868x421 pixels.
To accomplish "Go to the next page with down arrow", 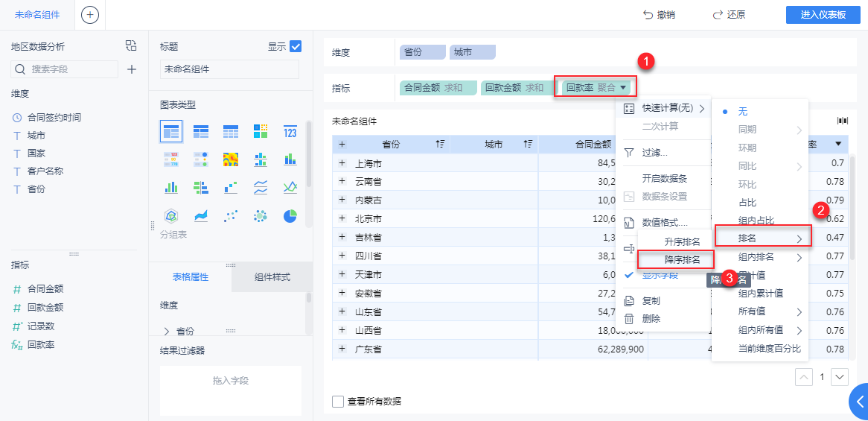I will [x=840, y=377].
